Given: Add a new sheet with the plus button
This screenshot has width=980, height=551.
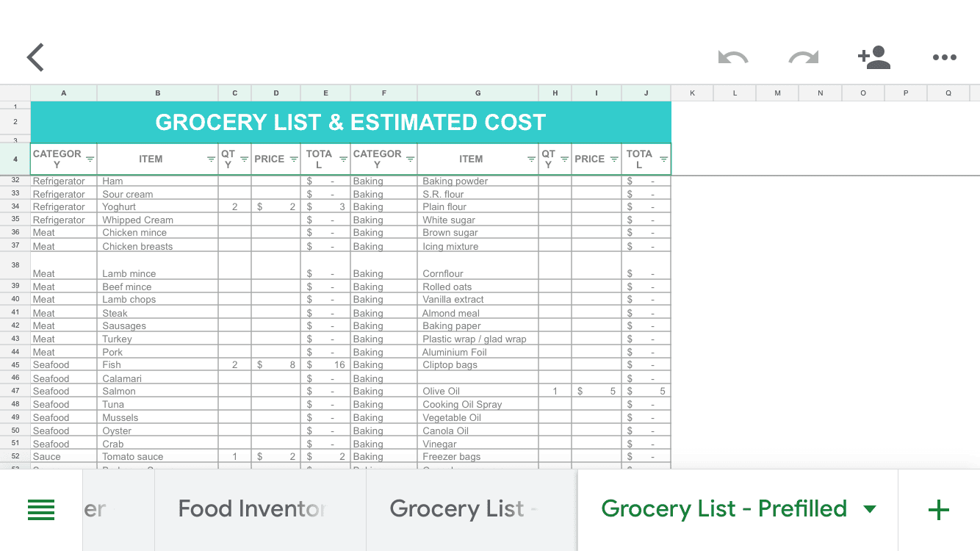Looking at the screenshot, I should pos(938,509).
